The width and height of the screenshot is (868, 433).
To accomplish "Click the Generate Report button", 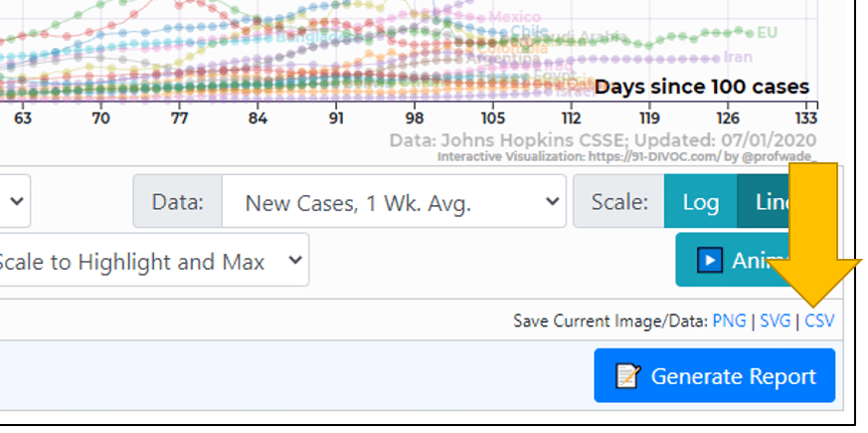I will click(715, 375).
